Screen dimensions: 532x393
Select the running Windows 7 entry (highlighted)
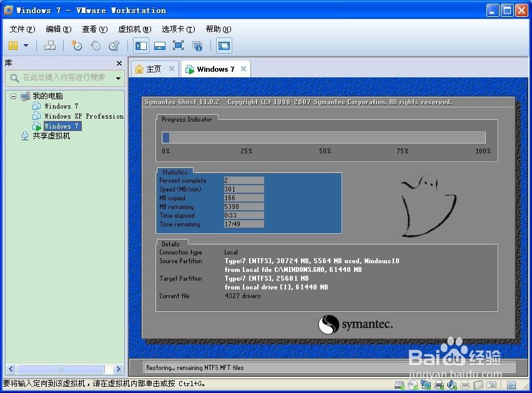[x=62, y=126]
